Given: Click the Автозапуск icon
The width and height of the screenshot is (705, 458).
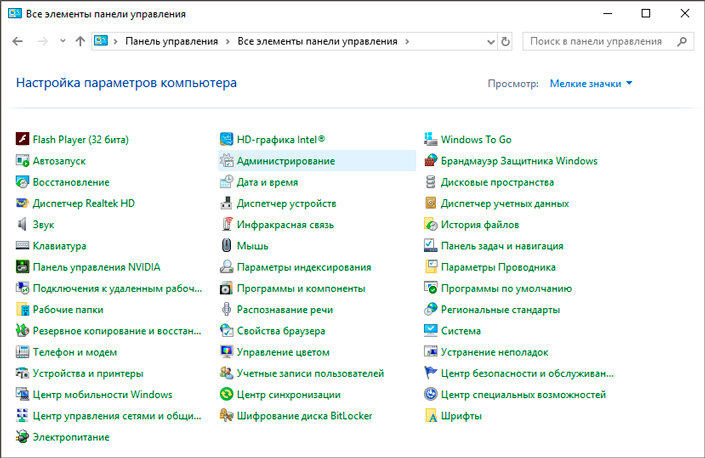Looking at the screenshot, I should pos(22,160).
